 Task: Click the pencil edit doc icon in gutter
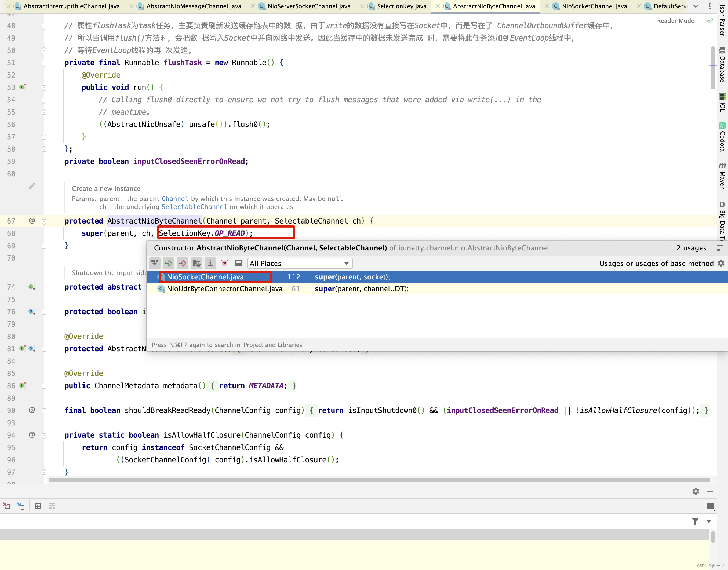pos(32,186)
